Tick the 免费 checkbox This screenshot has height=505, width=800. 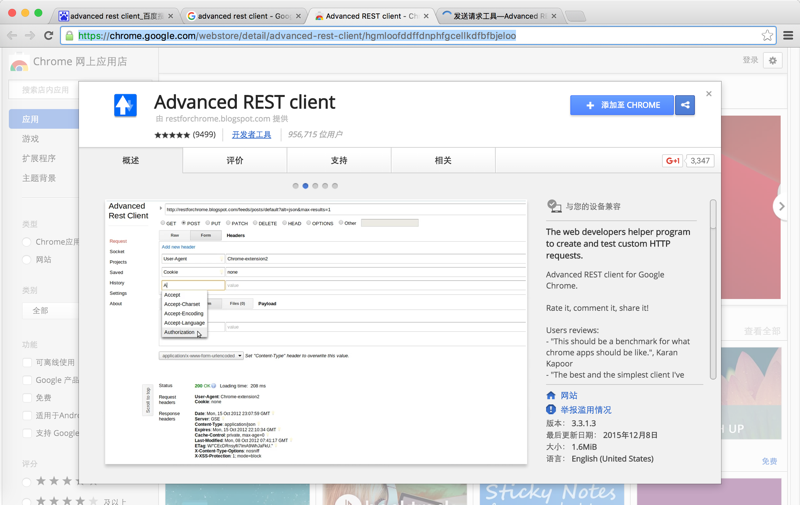coord(27,398)
